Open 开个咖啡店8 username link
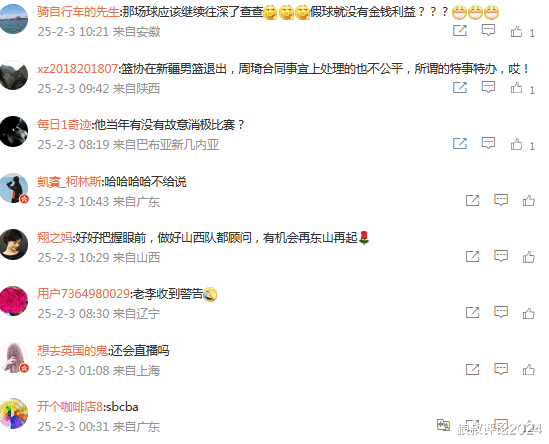This screenshot has height=444, width=549. 70,407
